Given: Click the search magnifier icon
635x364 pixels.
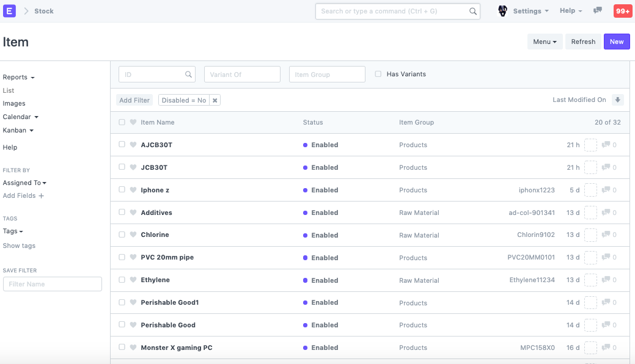Looking at the screenshot, I should click(473, 11).
